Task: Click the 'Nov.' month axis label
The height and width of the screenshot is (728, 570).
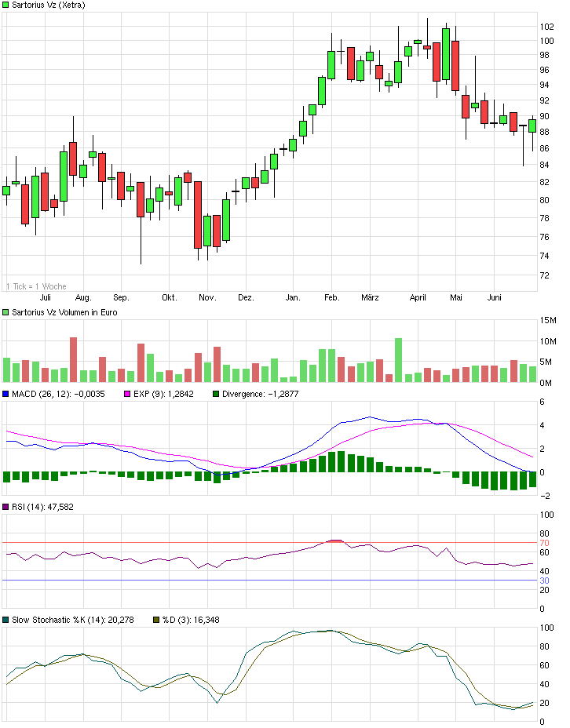Action: 207,297
